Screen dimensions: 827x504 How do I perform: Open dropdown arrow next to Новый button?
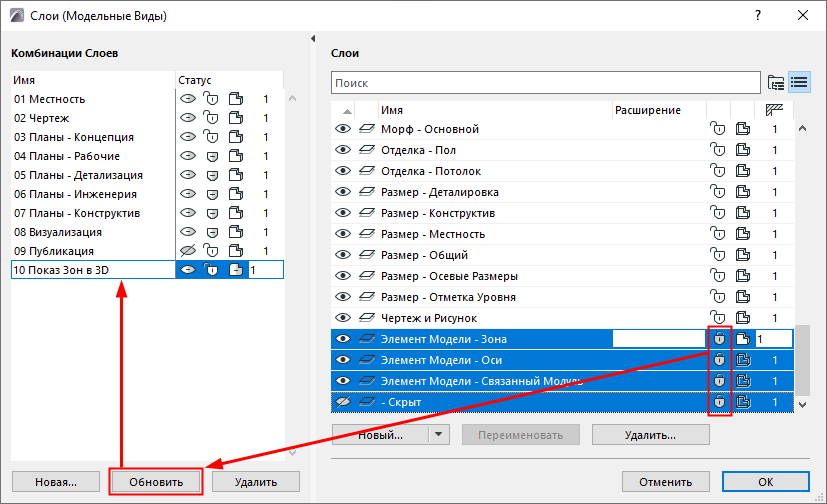point(438,435)
